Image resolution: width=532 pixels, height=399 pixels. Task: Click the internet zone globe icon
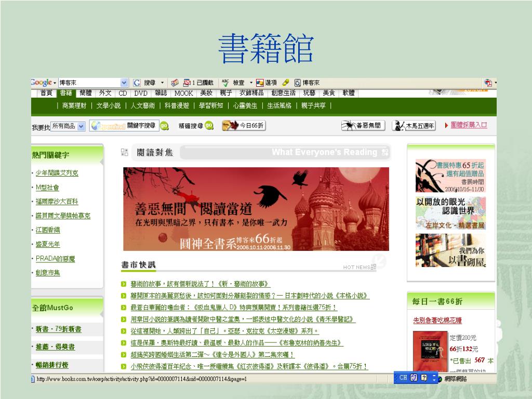(x=440, y=379)
